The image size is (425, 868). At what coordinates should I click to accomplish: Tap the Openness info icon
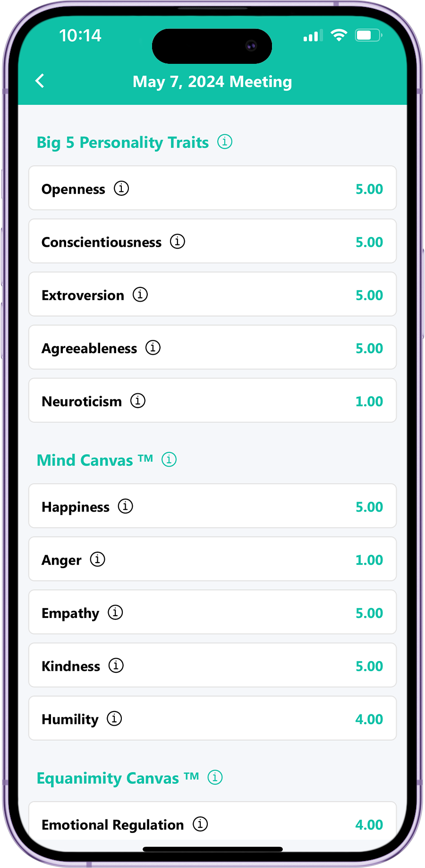tap(121, 188)
